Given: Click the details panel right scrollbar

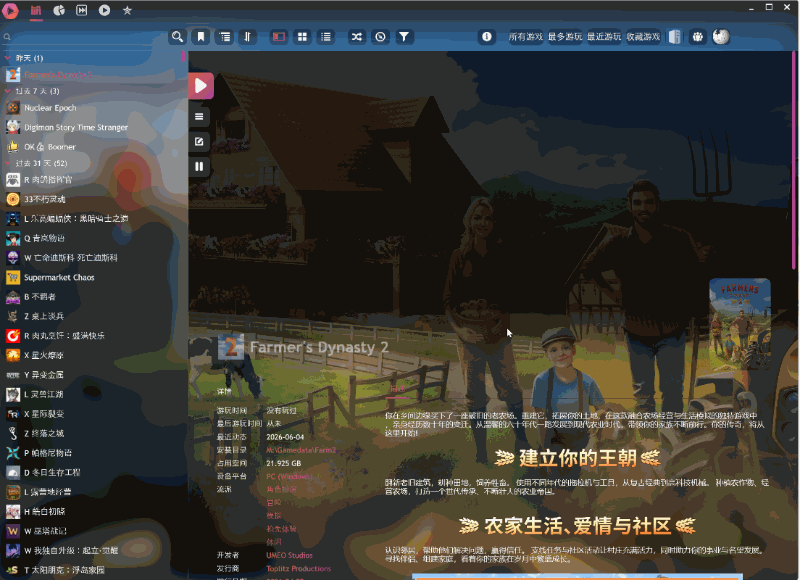Looking at the screenshot, I should 794,158.
